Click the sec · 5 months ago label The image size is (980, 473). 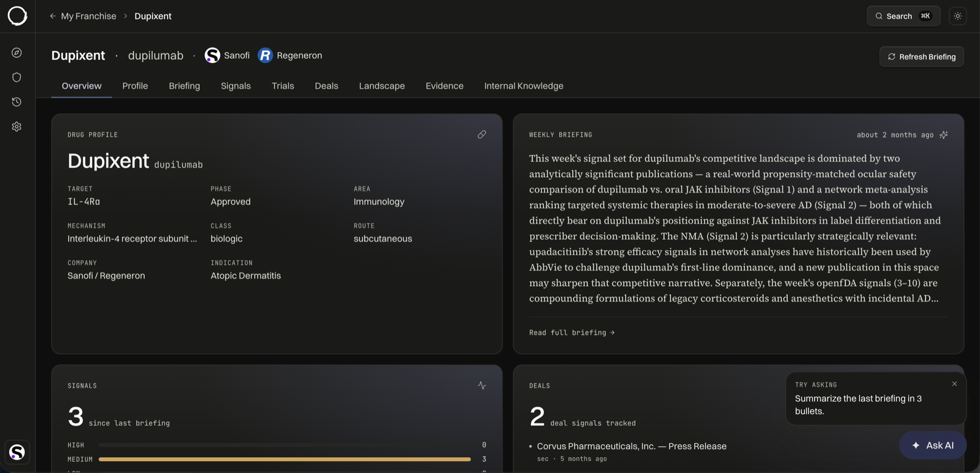(572, 459)
